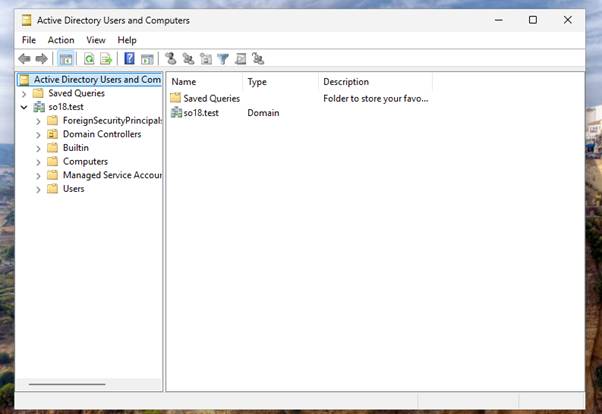The height and width of the screenshot is (414, 602).
Task: Click the Refresh toolbar icon
Action: click(89, 59)
